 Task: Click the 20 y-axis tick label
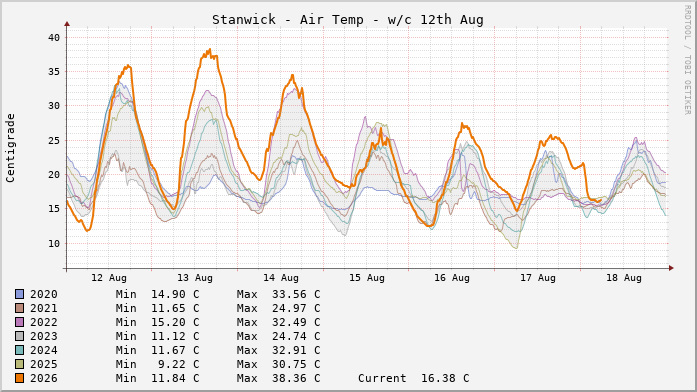point(54,175)
